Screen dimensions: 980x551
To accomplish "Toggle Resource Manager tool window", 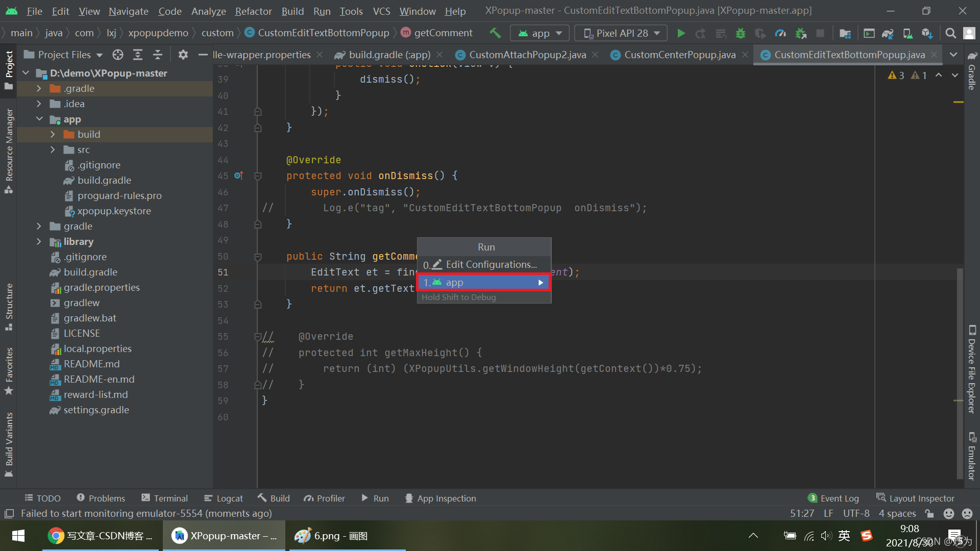I will click(9, 151).
